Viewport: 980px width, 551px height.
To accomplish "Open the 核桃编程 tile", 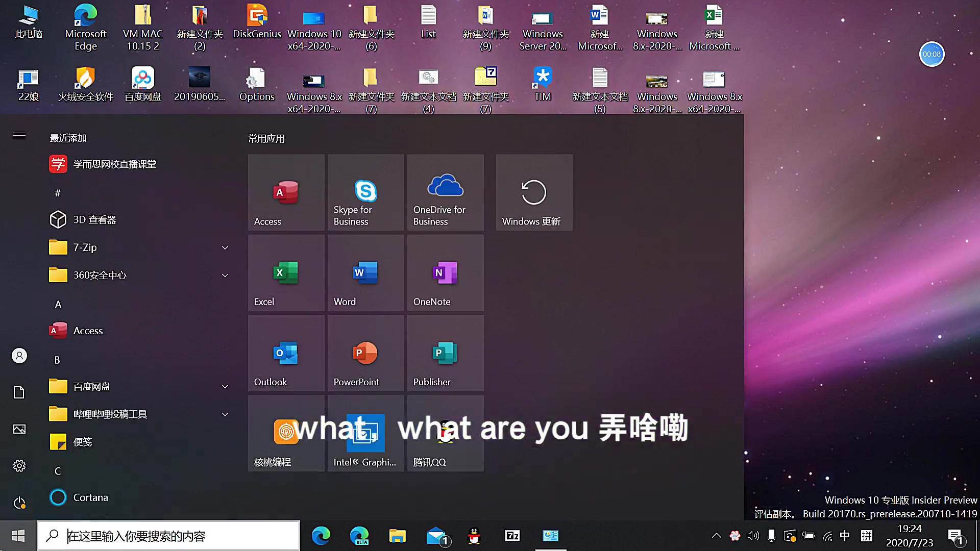I will (x=286, y=433).
